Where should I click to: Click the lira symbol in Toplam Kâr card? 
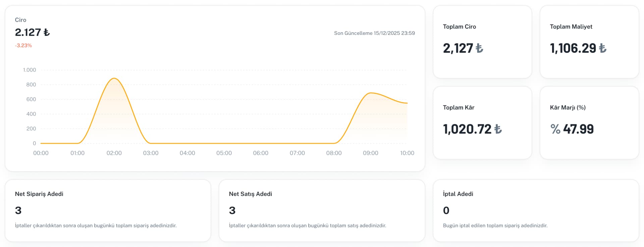click(498, 129)
